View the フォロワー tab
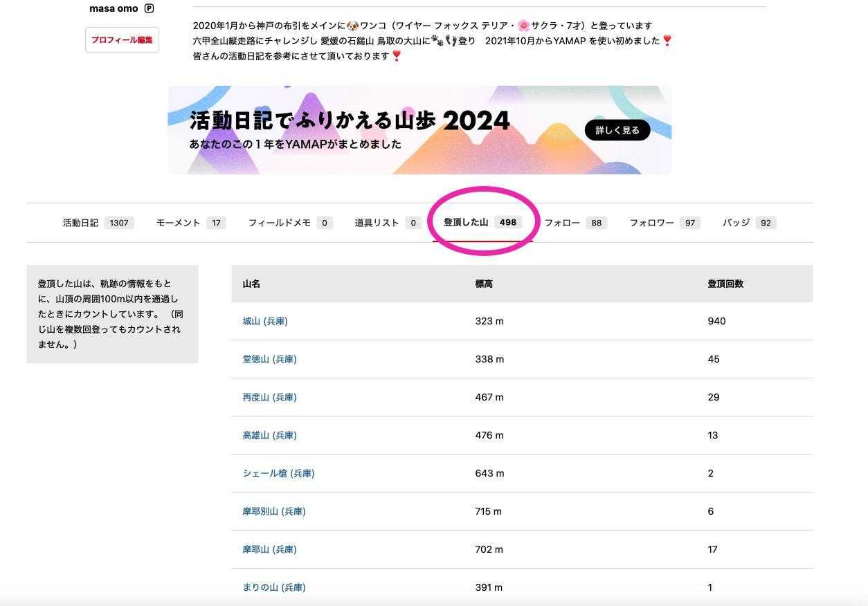 point(663,223)
